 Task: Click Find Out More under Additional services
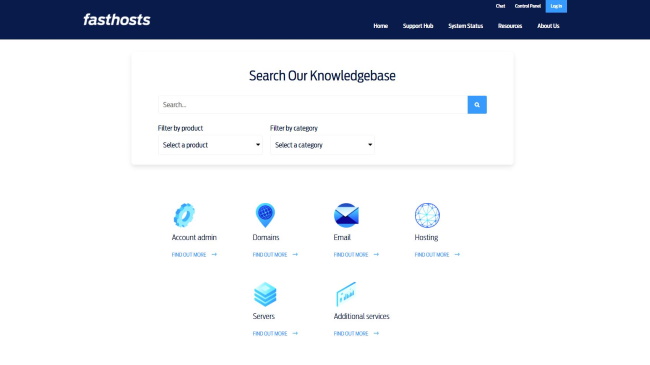(351, 333)
